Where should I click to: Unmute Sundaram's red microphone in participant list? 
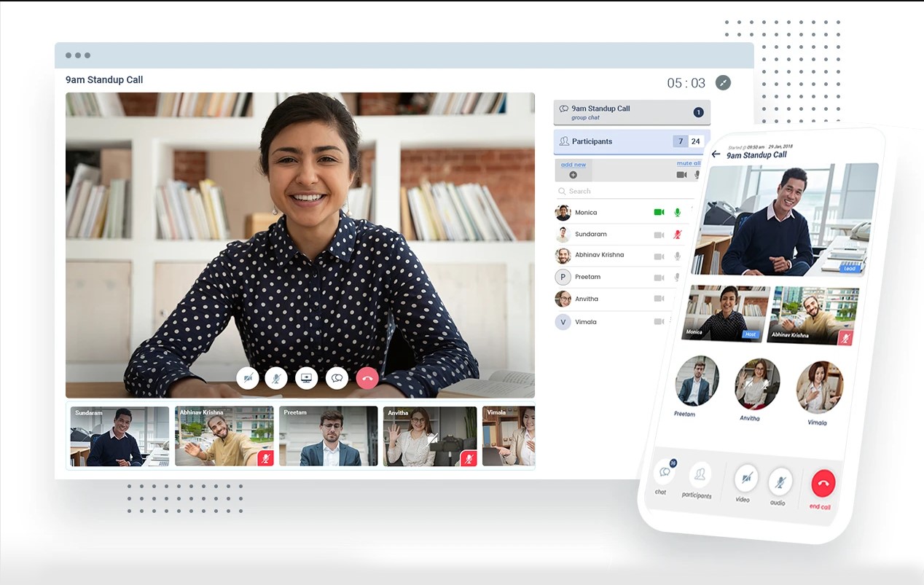point(678,235)
